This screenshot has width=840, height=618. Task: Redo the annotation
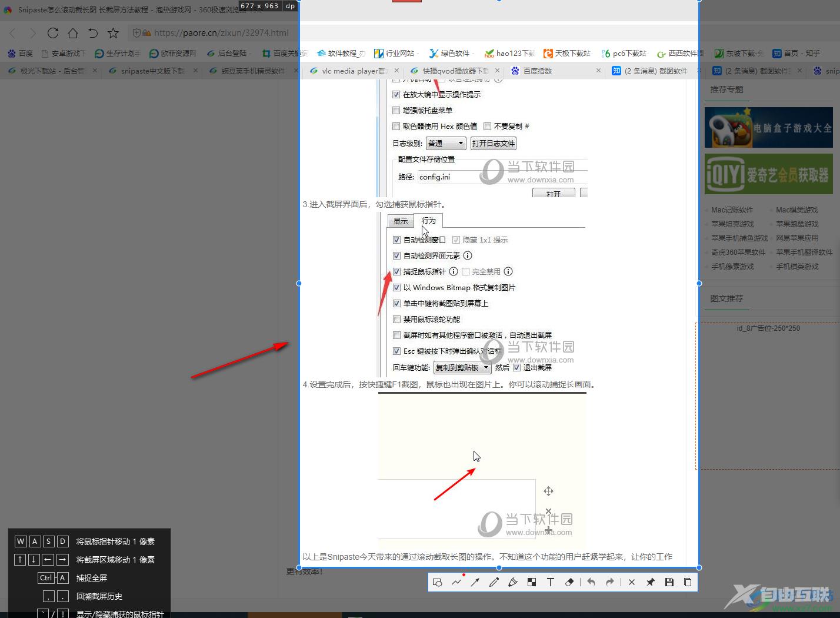(610, 582)
